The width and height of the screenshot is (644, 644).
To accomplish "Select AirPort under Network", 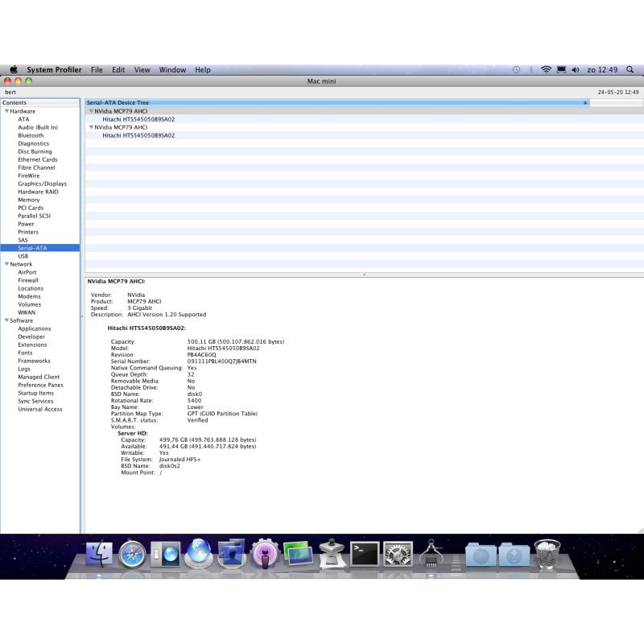I will click(27, 272).
